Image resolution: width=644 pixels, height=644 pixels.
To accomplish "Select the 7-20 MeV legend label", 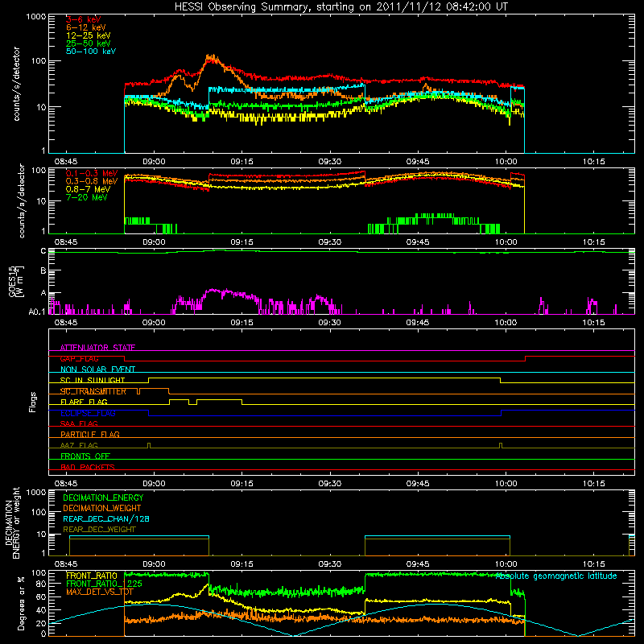I will pyautogui.click(x=87, y=197).
